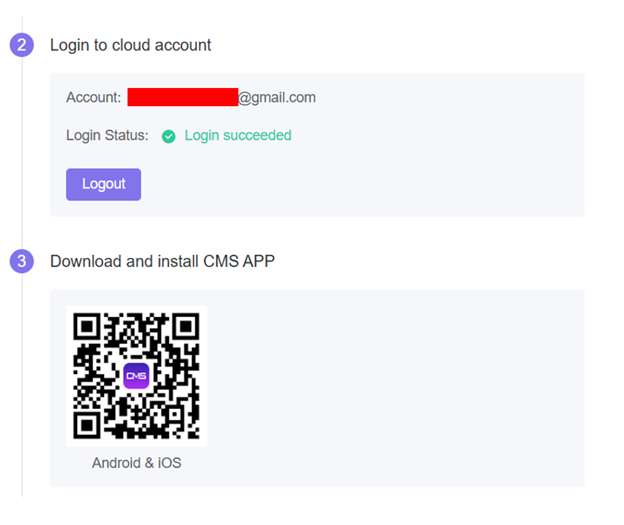Click the @gmail.com account text

click(x=277, y=97)
